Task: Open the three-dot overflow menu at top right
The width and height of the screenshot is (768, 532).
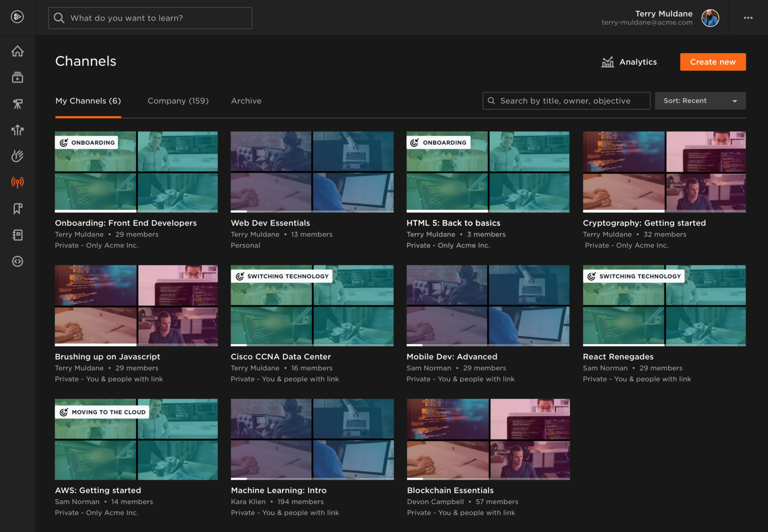Action: coord(748,18)
